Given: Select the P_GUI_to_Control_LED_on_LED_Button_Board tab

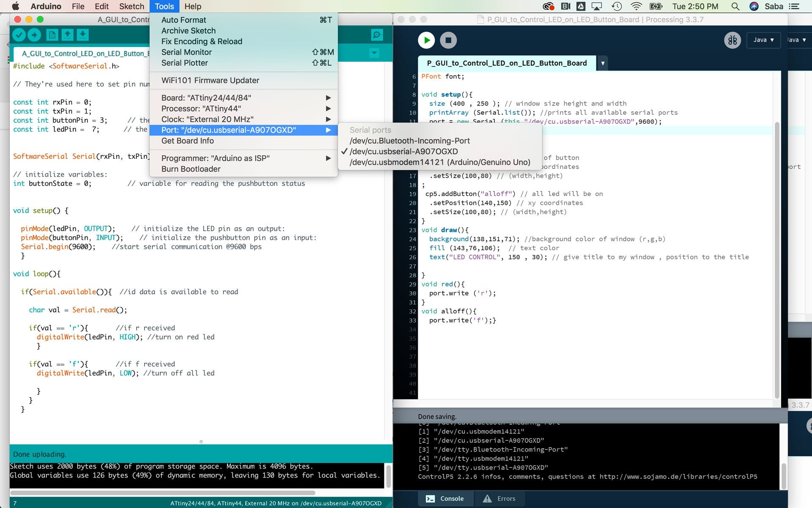Looking at the screenshot, I should [x=507, y=63].
